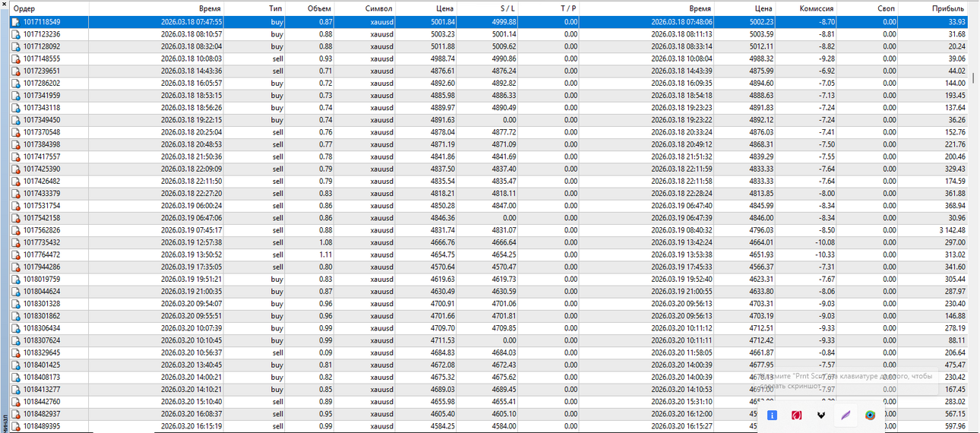Click the order icon for row 1018329645
The height and width of the screenshot is (433, 980).
(15, 353)
